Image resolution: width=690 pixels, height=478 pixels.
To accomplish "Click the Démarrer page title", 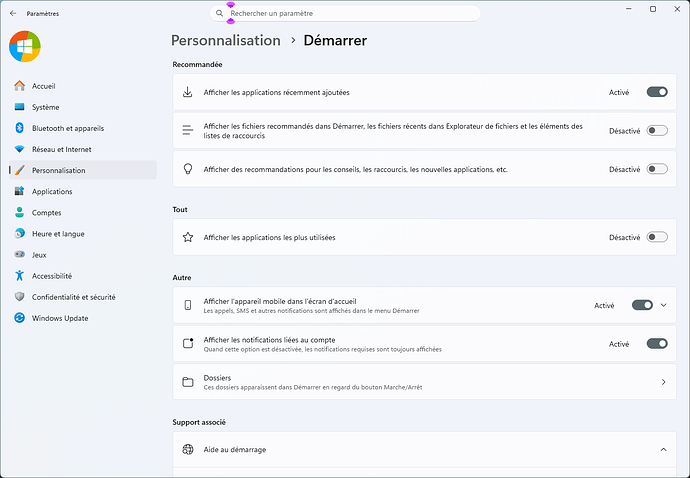I will tap(335, 40).
